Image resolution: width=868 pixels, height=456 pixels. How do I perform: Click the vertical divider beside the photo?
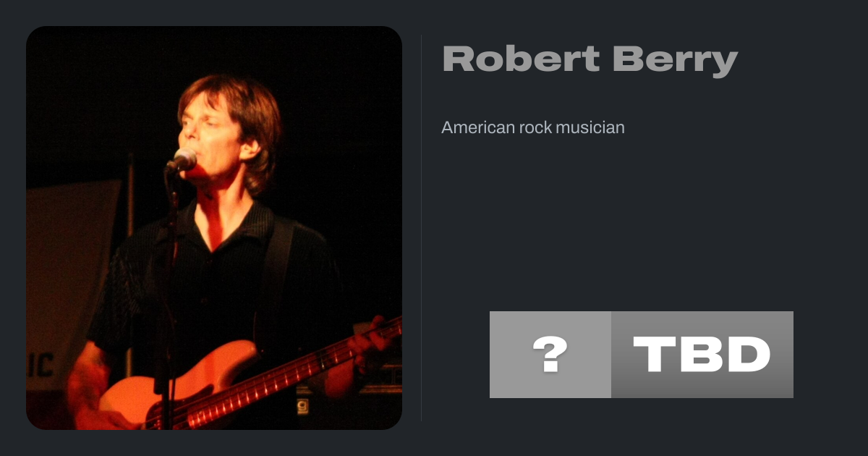click(422, 228)
